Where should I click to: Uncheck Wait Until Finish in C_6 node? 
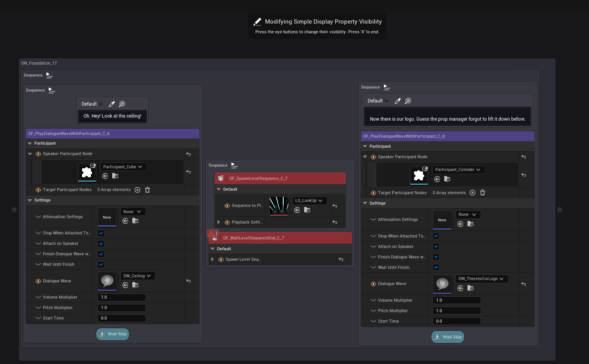point(101,265)
